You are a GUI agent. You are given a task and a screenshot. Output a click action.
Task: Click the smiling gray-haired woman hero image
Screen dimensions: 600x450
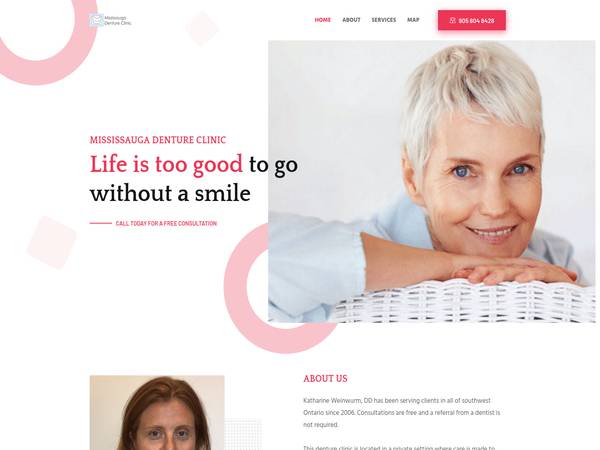(432, 181)
